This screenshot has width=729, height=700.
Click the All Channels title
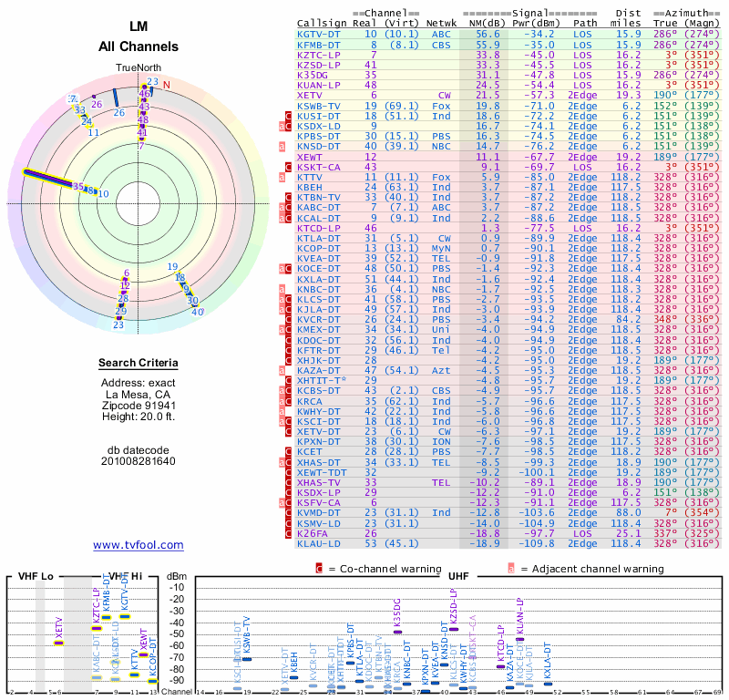[x=139, y=46]
